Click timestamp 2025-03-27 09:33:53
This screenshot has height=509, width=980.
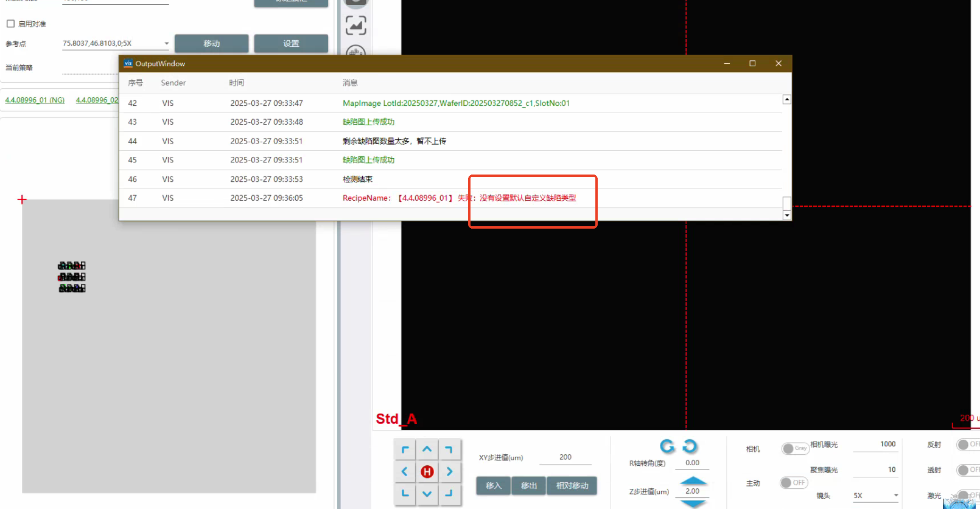pos(266,179)
